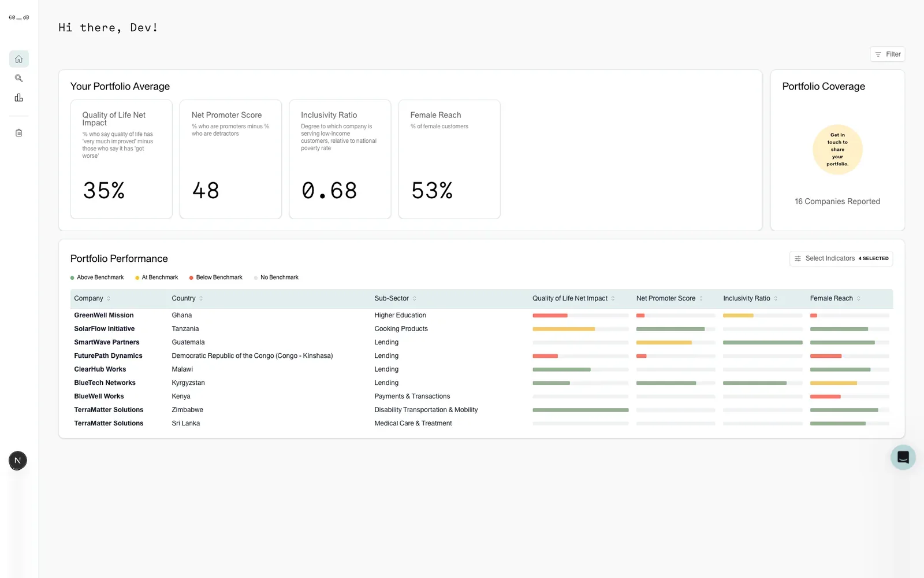924x578 pixels.
Task: Open the Inclusivity Ratio 0.68 card
Action: 340,159
